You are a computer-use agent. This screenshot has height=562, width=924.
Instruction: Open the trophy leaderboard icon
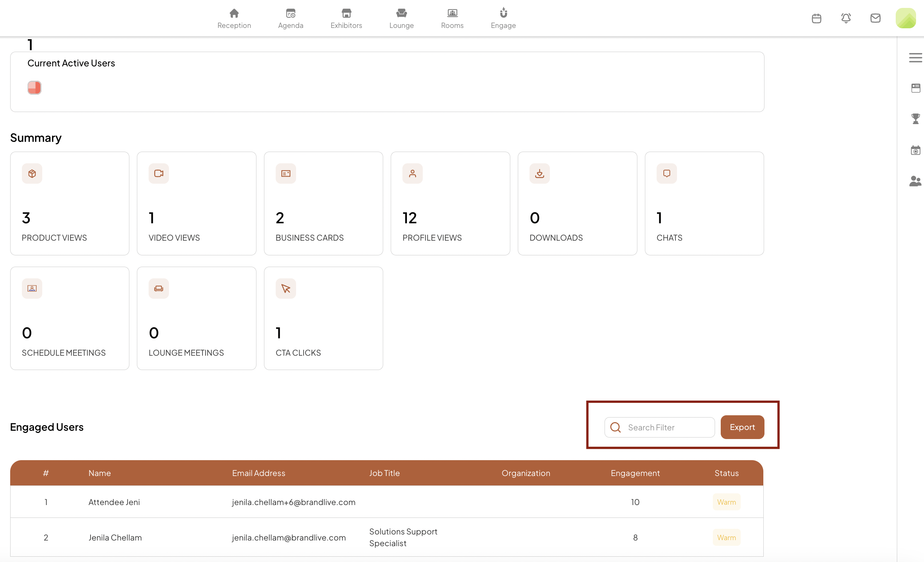(x=915, y=119)
